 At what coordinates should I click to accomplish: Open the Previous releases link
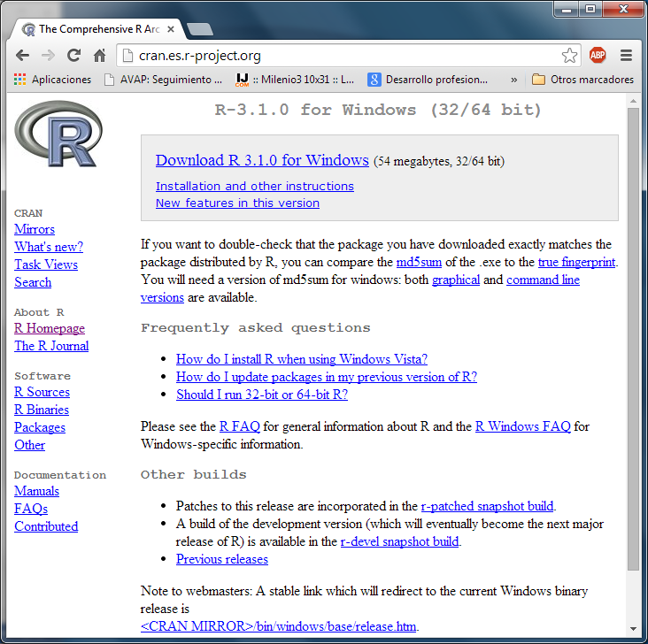coord(222,560)
